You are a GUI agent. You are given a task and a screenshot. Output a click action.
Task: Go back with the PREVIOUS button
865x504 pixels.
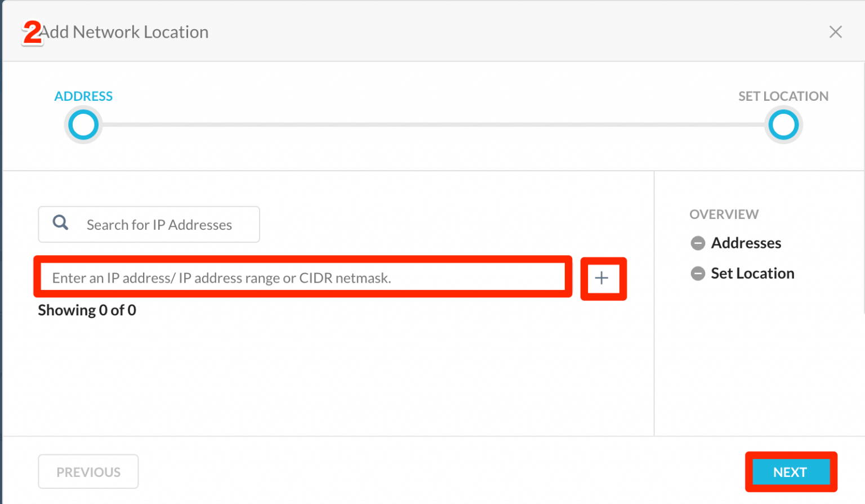click(88, 472)
